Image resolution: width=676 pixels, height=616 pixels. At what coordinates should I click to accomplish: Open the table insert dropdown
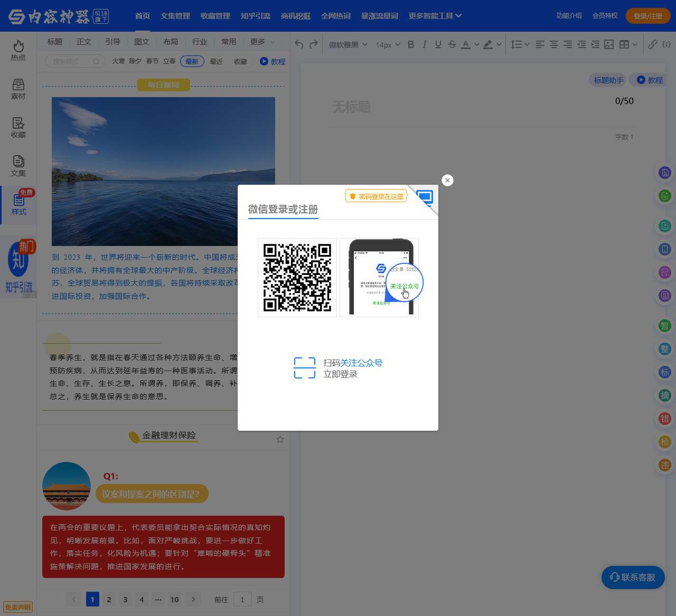[x=628, y=45]
